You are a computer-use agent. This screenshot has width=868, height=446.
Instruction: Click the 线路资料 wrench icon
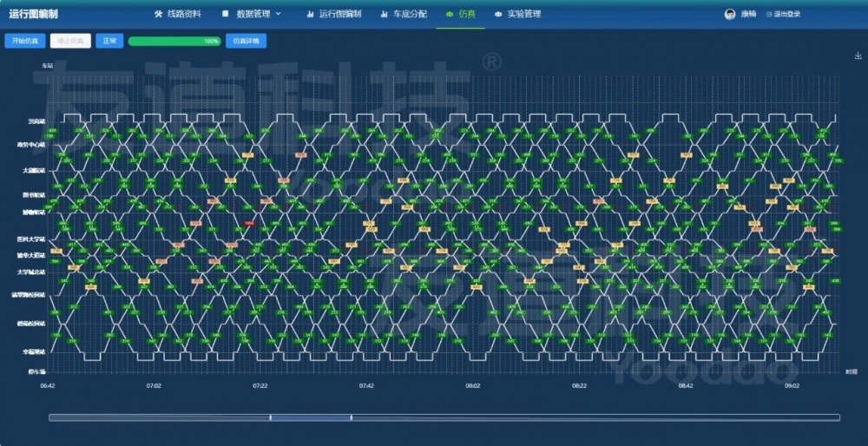coord(158,14)
